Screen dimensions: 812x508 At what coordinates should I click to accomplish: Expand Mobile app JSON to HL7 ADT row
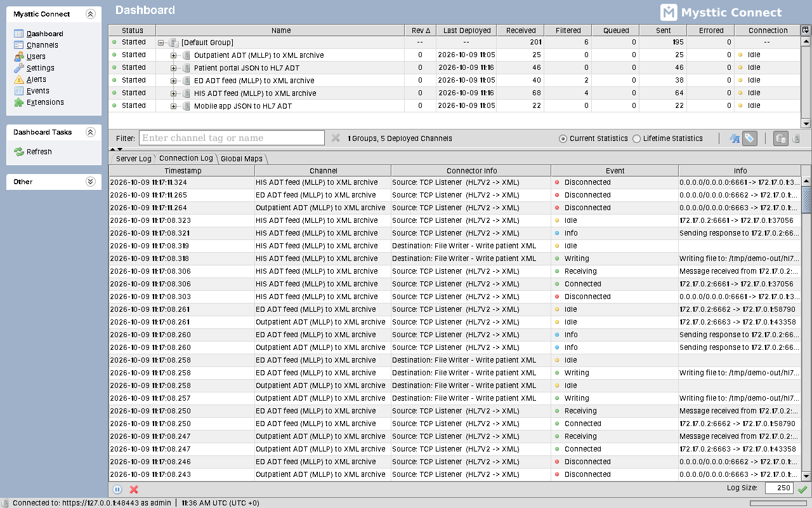pyautogui.click(x=174, y=106)
